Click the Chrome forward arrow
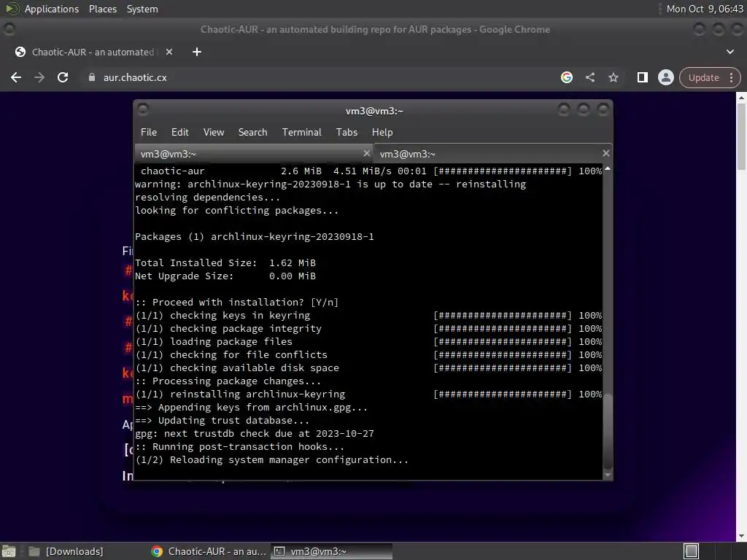The image size is (747, 560). (x=39, y=77)
